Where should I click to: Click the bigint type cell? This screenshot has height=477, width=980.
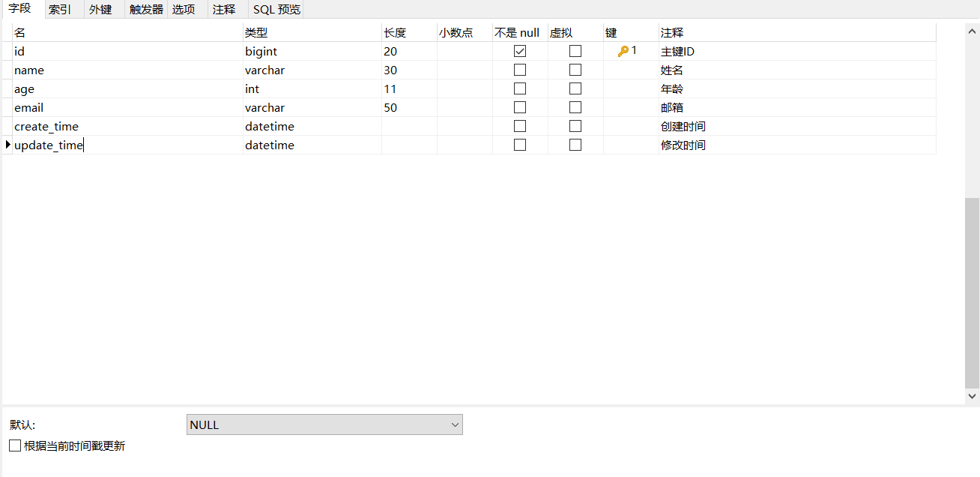pyautogui.click(x=312, y=51)
